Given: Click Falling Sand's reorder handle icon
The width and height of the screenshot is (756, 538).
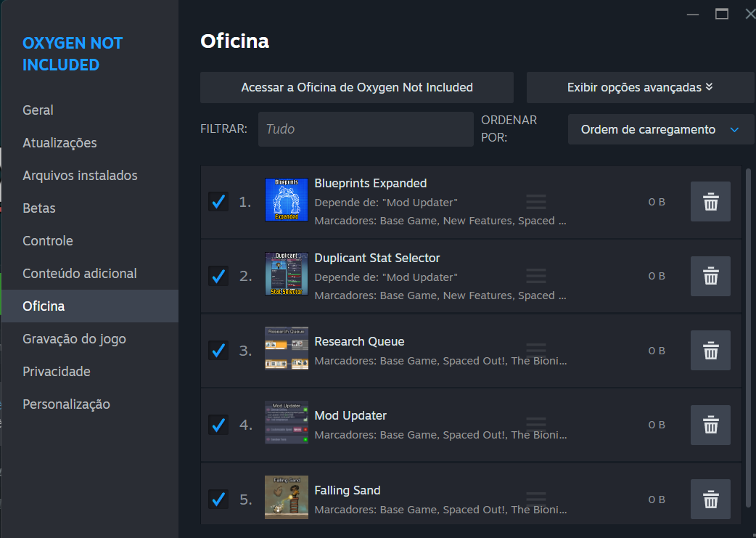Looking at the screenshot, I should point(535,500).
